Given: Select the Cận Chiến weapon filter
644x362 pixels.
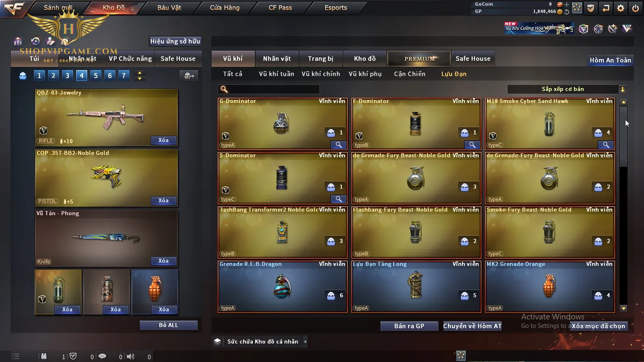Looking at the screenshot, I should pos(409,74).
